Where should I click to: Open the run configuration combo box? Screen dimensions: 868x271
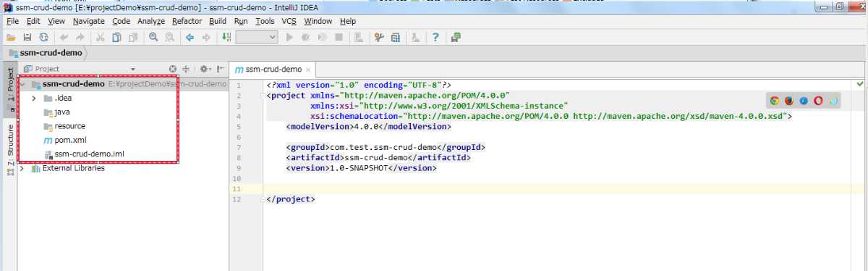pos(257,37)
